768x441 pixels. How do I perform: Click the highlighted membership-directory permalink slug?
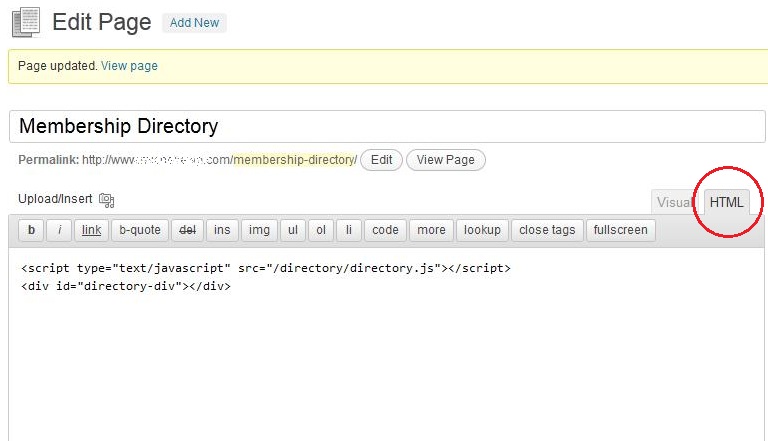pyautogui.click(x=294, y=160)
